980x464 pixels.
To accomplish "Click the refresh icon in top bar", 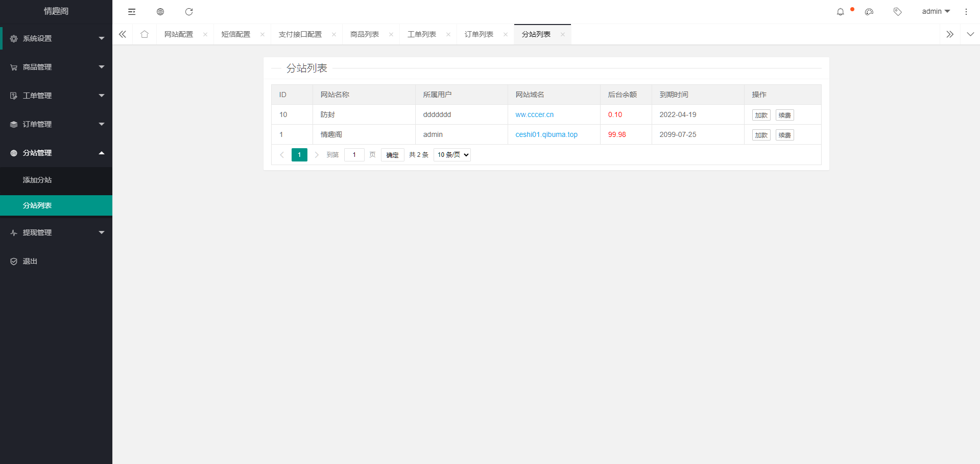I will [x=189, y=12].
